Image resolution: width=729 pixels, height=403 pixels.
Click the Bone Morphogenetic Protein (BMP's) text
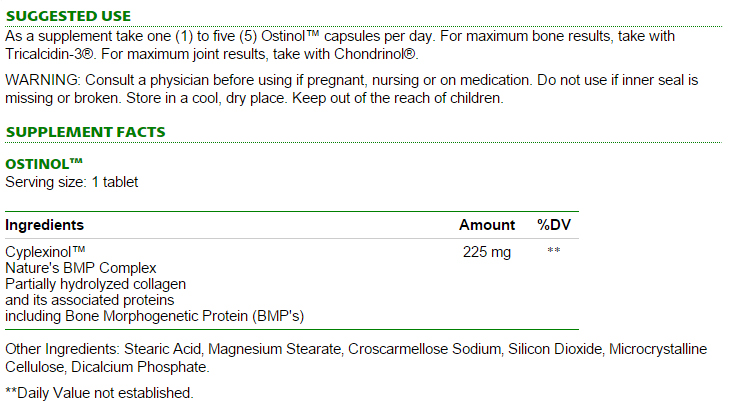tap(185, 316)
